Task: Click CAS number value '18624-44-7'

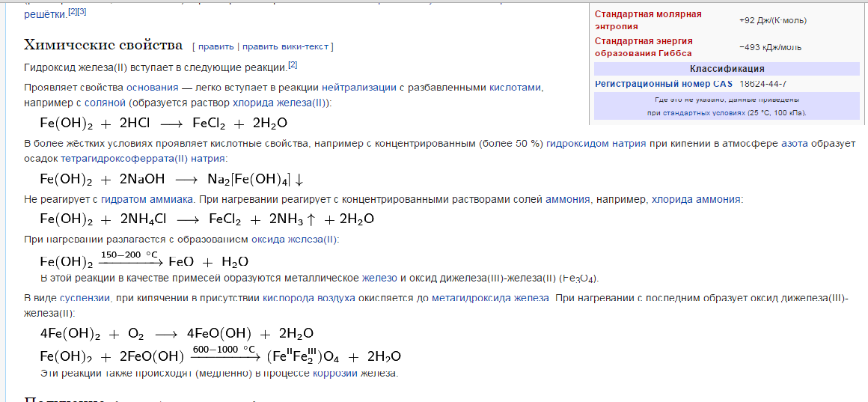Action: point(762,84)
